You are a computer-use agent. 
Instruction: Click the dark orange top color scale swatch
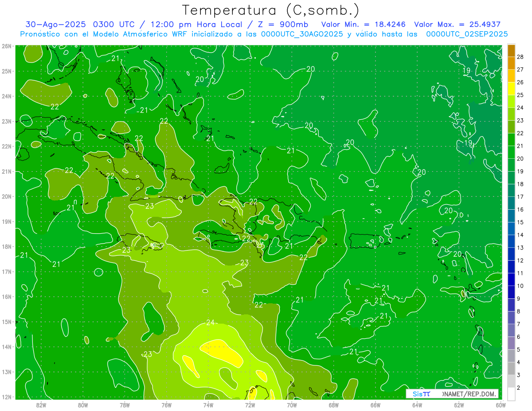[x=511, y=51]
